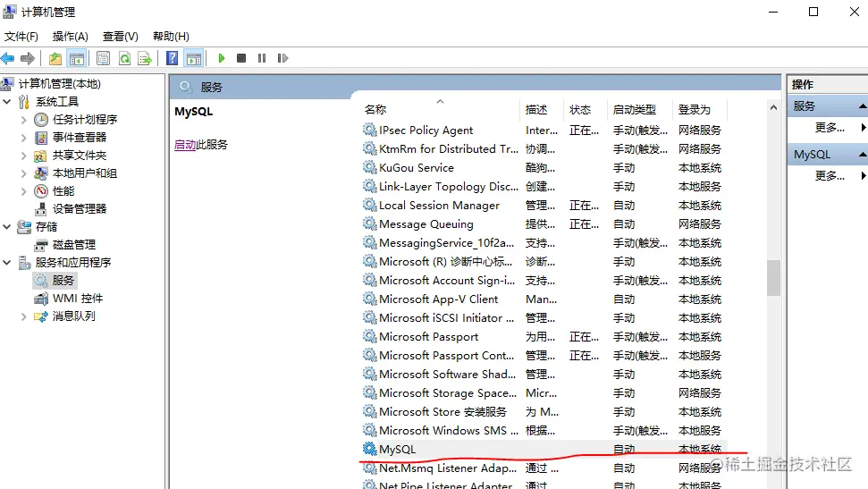Expand the 共享文件夹 node arrow

tap(24, 156)
